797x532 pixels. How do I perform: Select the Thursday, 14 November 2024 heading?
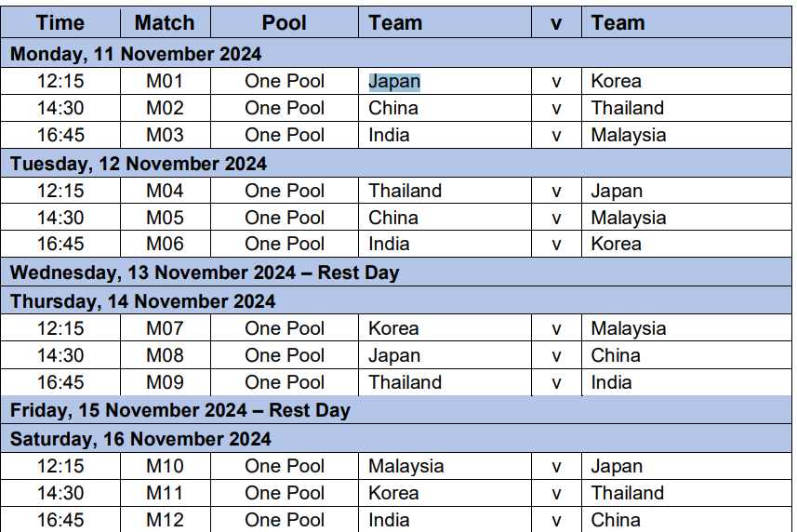click(142, 301)
